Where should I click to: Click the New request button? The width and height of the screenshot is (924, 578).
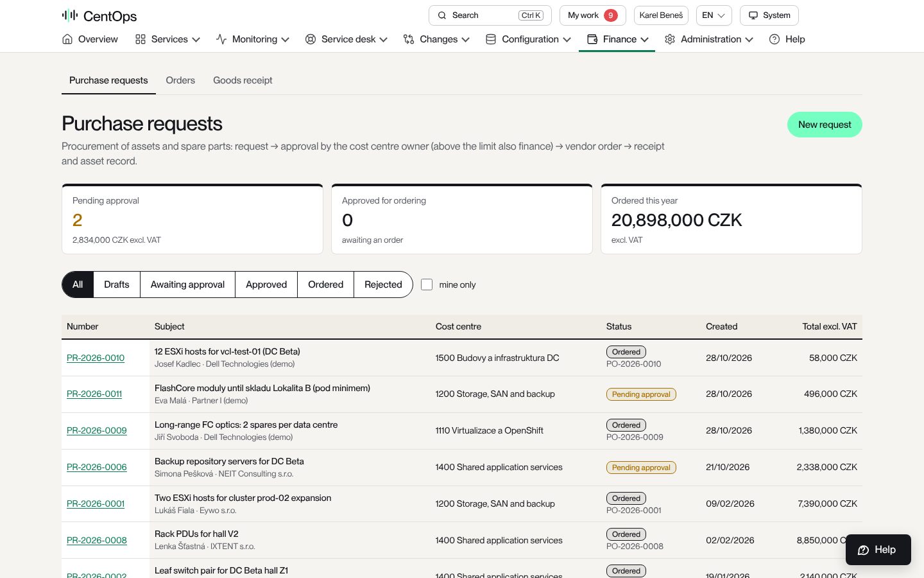point(825,125)
